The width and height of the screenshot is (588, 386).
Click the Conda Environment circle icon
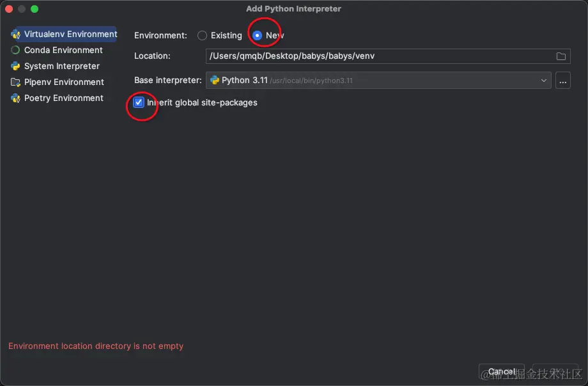[15, 50]
